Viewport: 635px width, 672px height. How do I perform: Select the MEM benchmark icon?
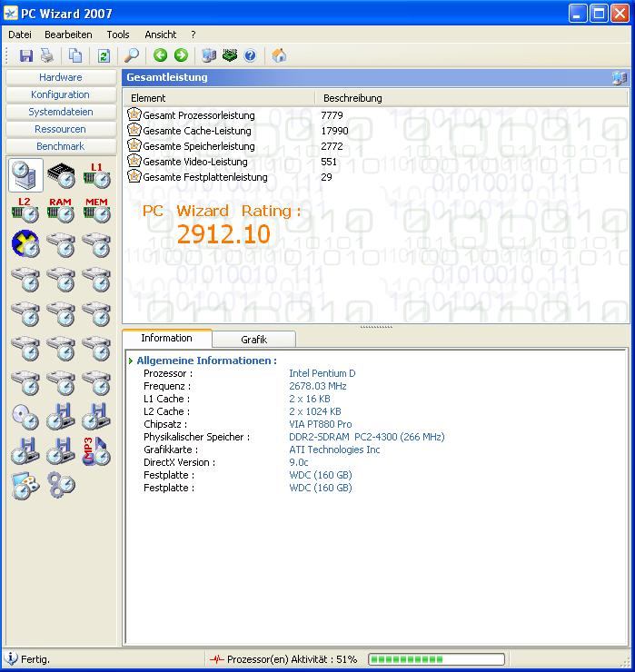coord(97,210)
